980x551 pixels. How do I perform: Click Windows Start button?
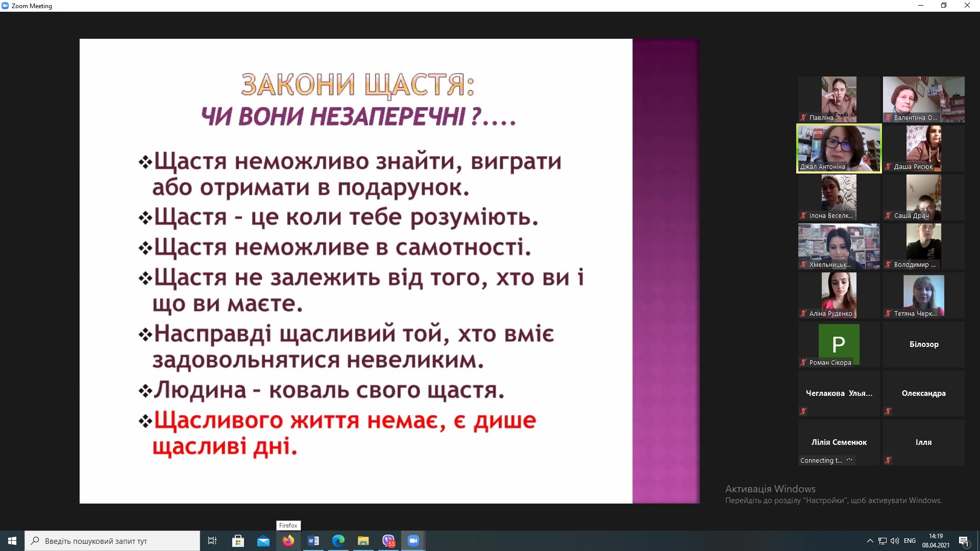coord(12,541)
